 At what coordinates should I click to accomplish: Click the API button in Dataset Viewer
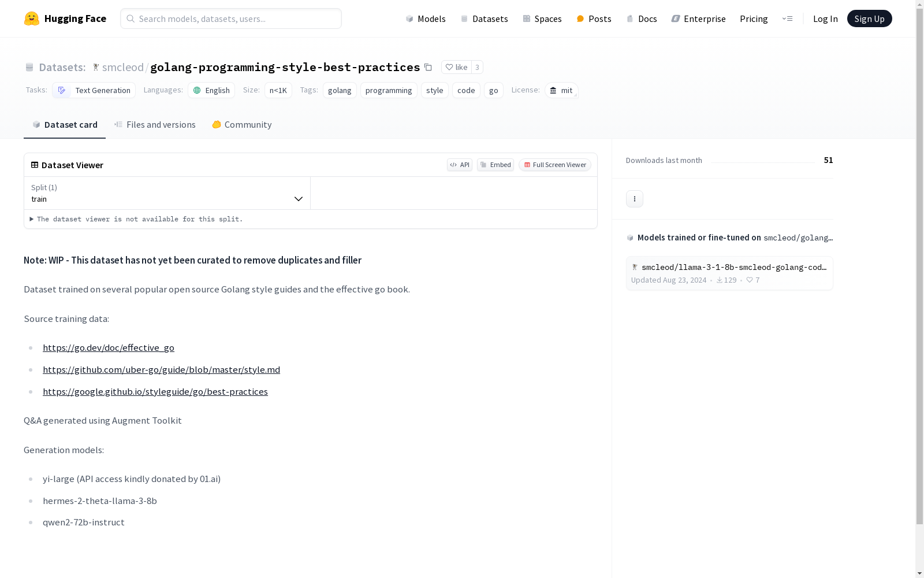point(460,165)
